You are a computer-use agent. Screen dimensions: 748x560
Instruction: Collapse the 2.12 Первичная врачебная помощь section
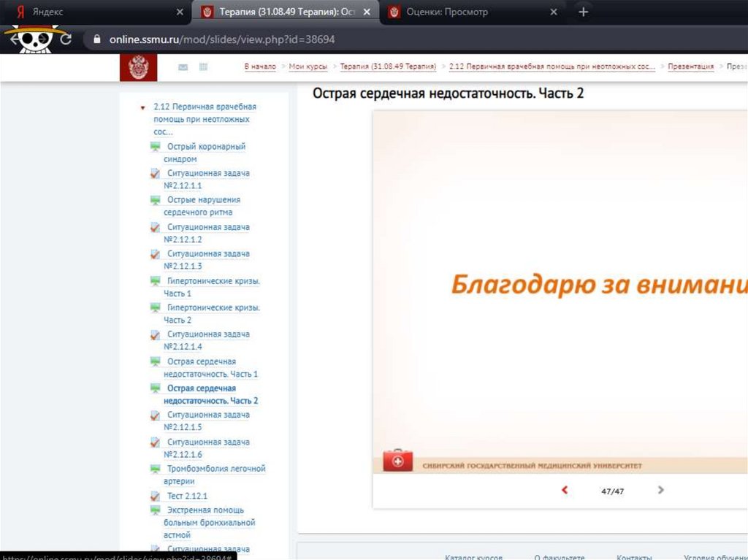[143, 107]
